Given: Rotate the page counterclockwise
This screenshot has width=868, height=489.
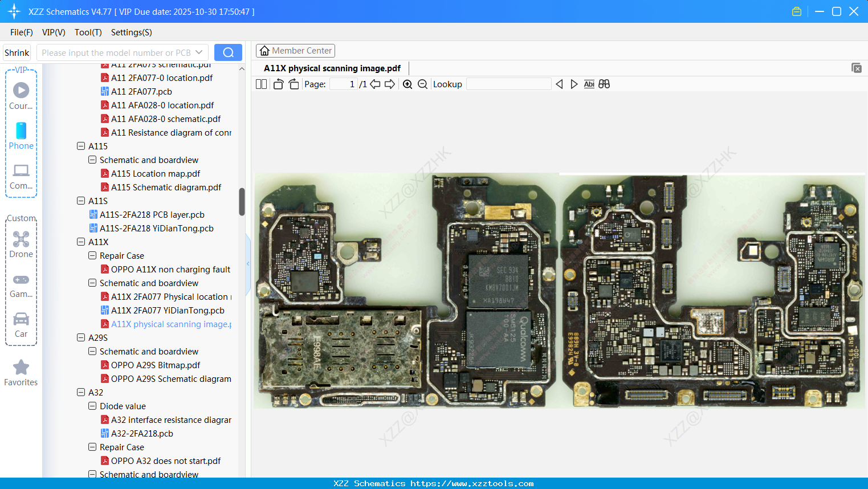Looking at the screenshot, I should tap(278, 84).
